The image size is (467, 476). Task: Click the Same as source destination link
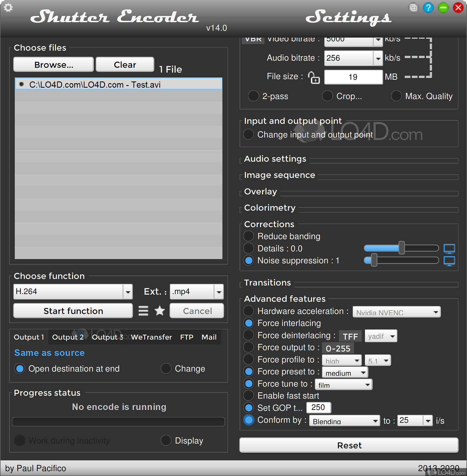pos(49,353)
